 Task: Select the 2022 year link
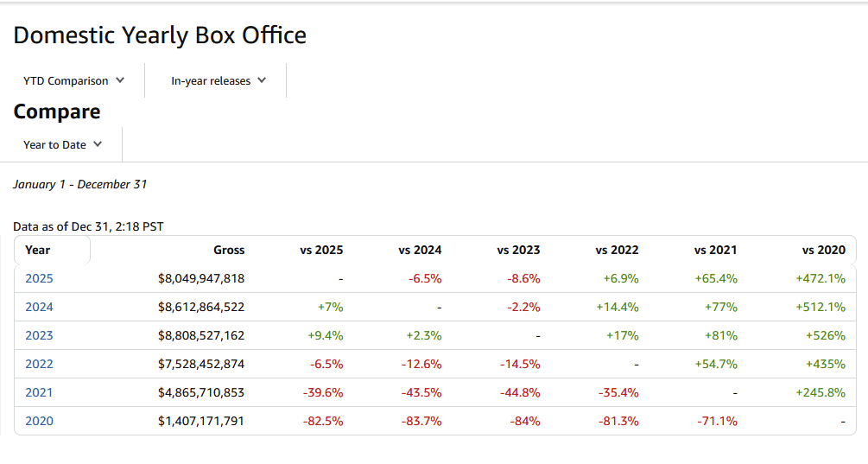tap(39, 364)
